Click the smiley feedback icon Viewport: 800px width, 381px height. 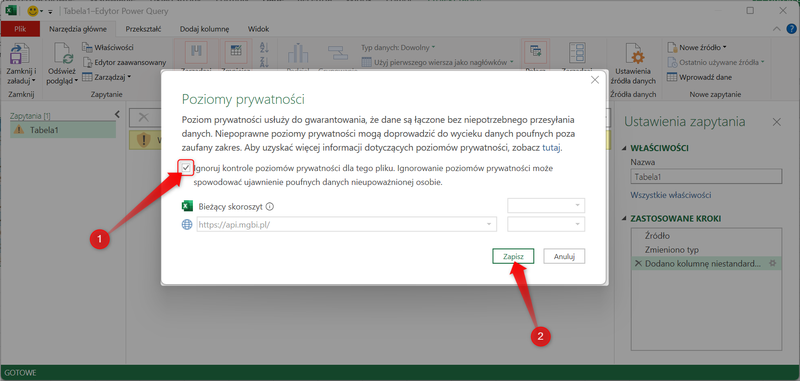(33, 11)
